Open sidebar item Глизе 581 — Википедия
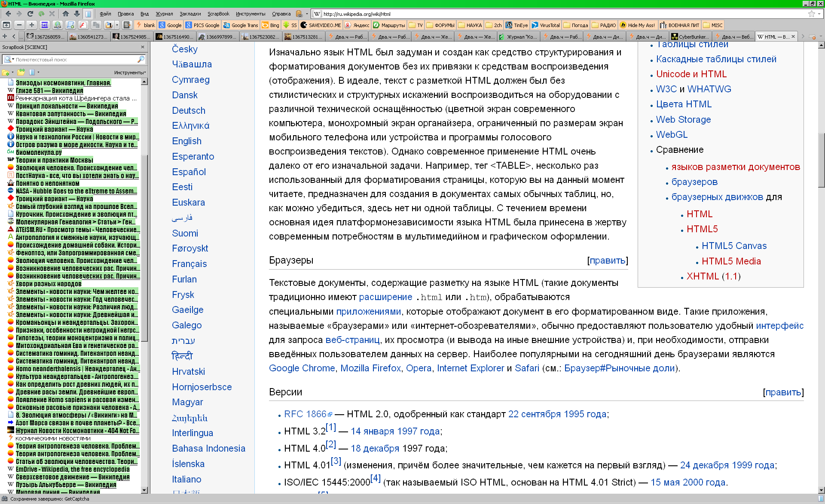The height and width of the screenshot is (504, 825). [49, 91]
